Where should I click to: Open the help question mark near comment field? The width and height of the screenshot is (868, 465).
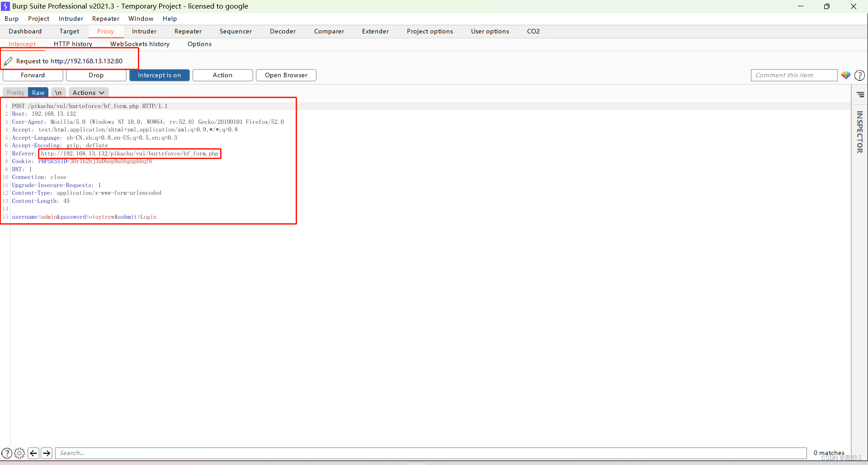pos(860,75)
